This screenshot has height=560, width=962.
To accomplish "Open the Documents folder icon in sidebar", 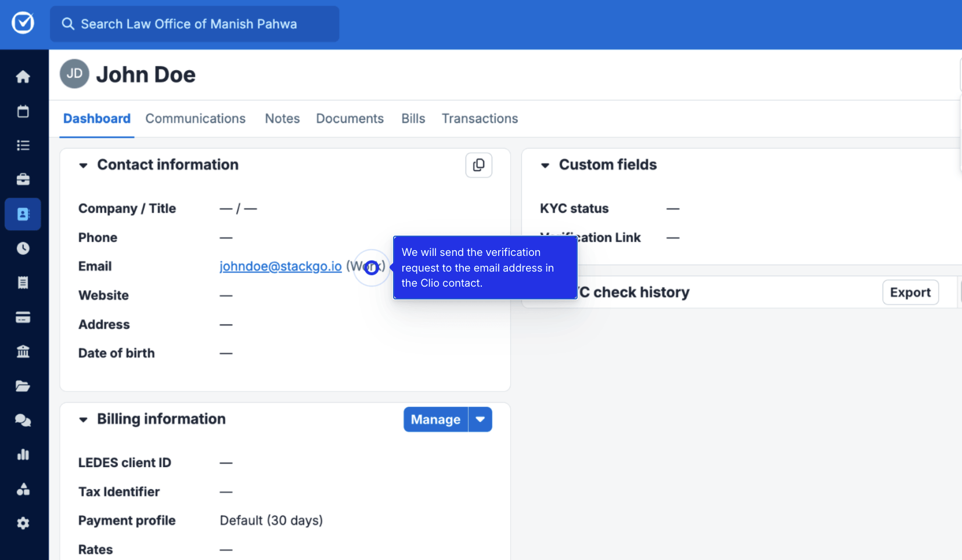I will click(23, 386).
